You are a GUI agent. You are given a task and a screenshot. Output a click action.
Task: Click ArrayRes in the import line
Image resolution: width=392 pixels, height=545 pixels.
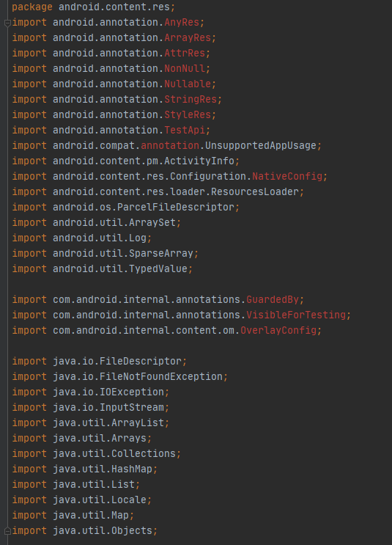coord(188,37)
